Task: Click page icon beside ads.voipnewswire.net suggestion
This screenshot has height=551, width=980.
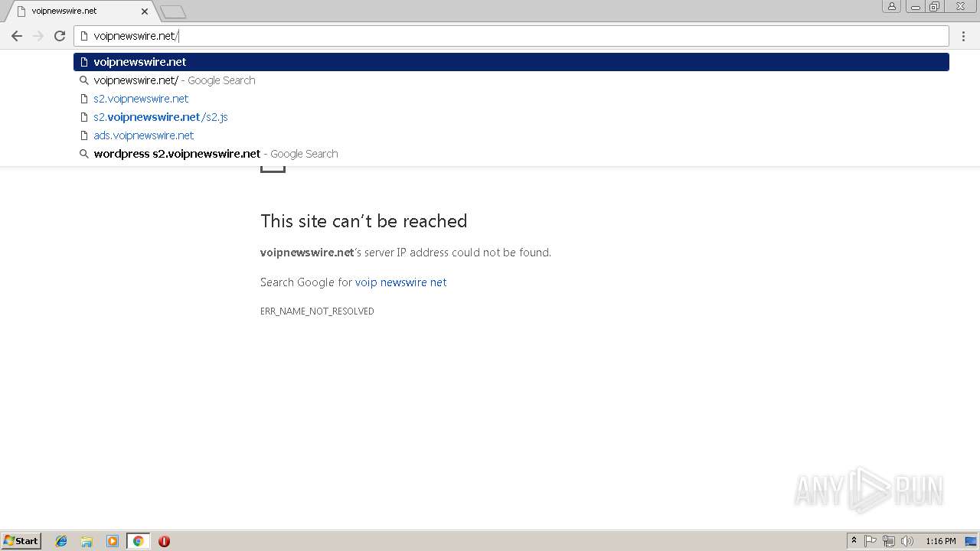Action: point(84,135)
